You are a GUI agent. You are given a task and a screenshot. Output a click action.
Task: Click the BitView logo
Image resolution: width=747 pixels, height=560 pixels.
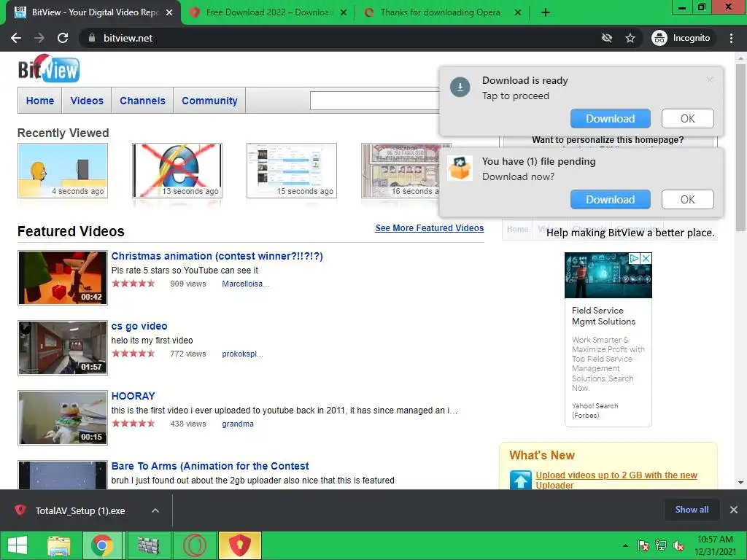pyautogui.click(x=49, y=69)
